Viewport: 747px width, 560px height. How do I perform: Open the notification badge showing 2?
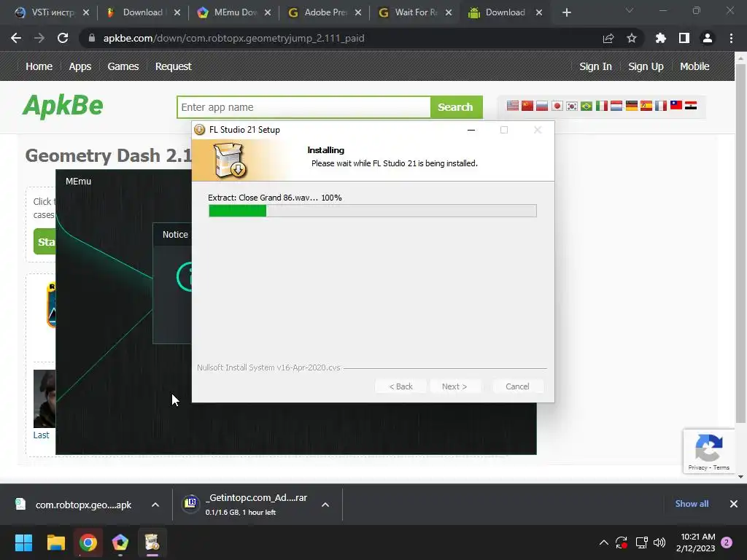tap(727, 542)
